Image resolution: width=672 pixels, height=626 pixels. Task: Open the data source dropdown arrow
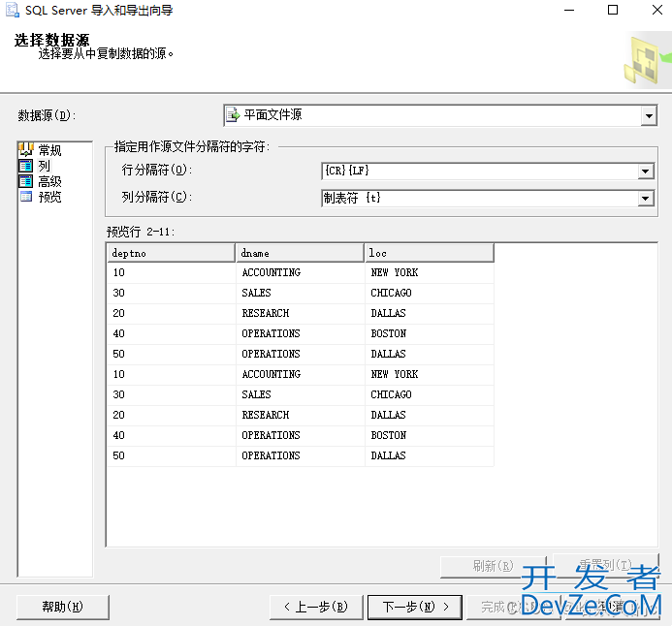coord(649,115)
